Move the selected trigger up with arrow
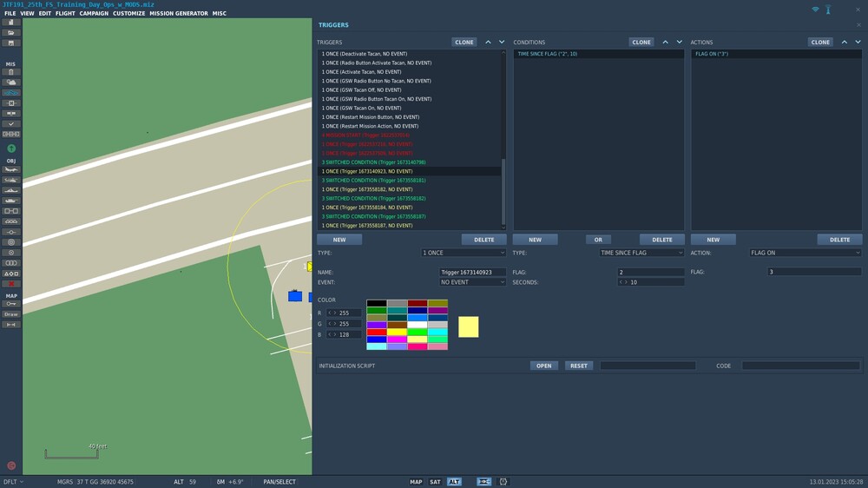The height and width of the screenshot is (488, 868). click(x=488, y=42)
